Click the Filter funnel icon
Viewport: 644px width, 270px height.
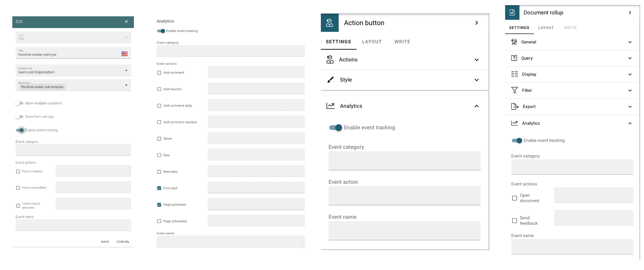pos(514,90)
